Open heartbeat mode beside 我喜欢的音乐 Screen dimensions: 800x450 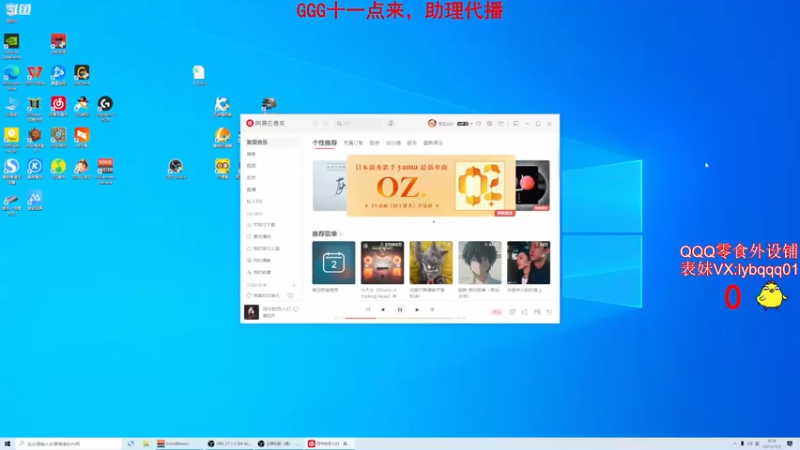[x=290, y=295]
